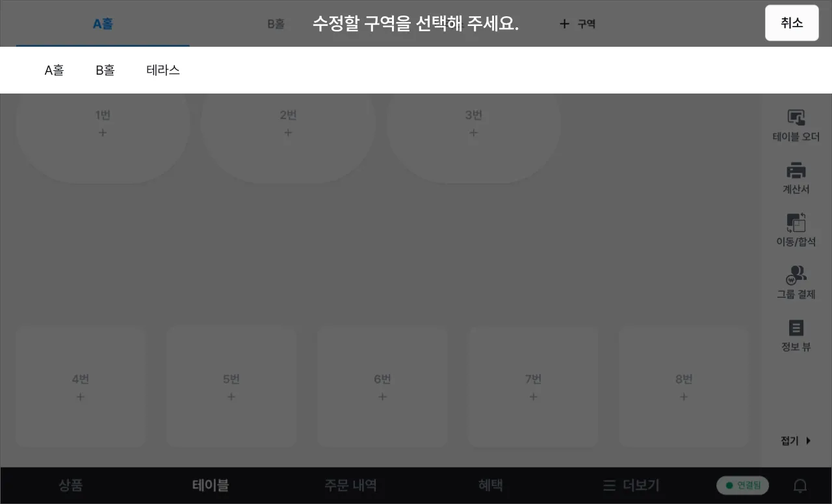832x504 pixels.
Task: Open the 더보기 menu
Action: coord(631,485)
